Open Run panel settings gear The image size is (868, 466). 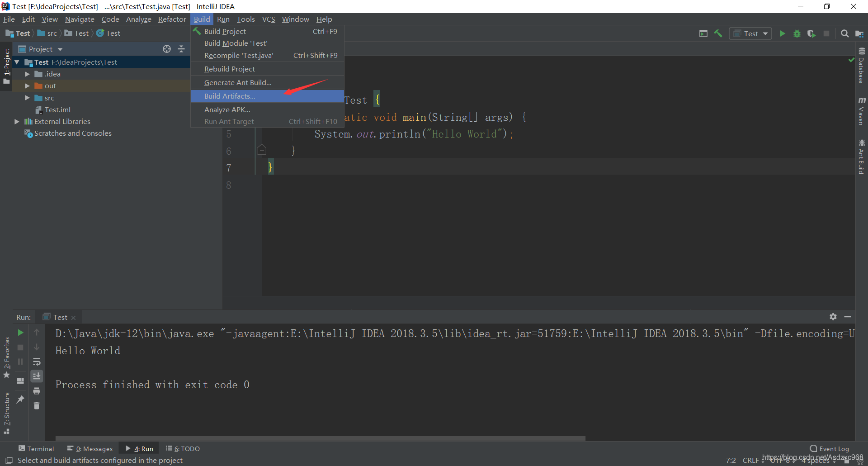tap(833, 317)
